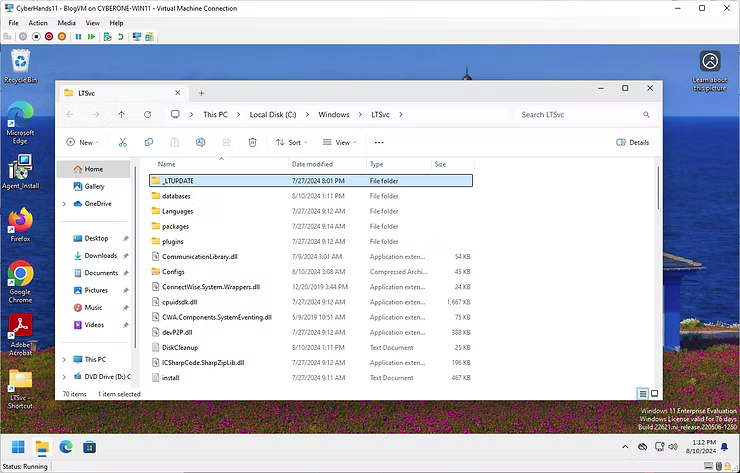Click the file list vertical scrollbar
Viewport: 740px width, 473px height.
click(658, 188)
